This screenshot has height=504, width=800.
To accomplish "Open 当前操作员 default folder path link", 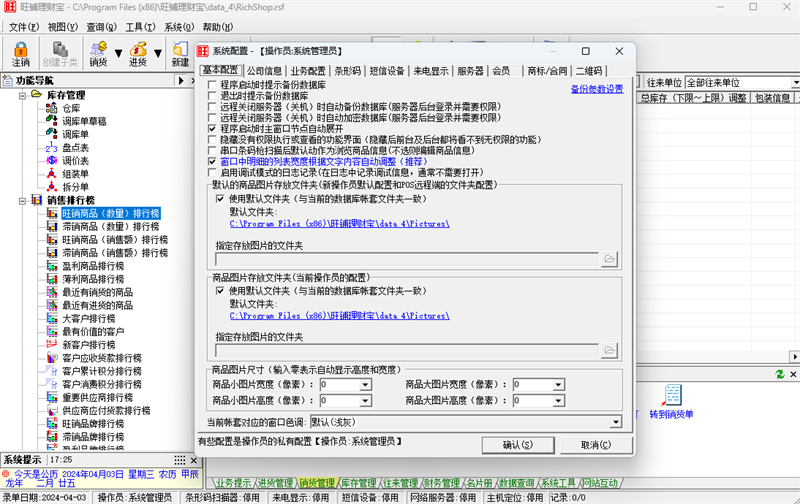I will click(339, 316).
